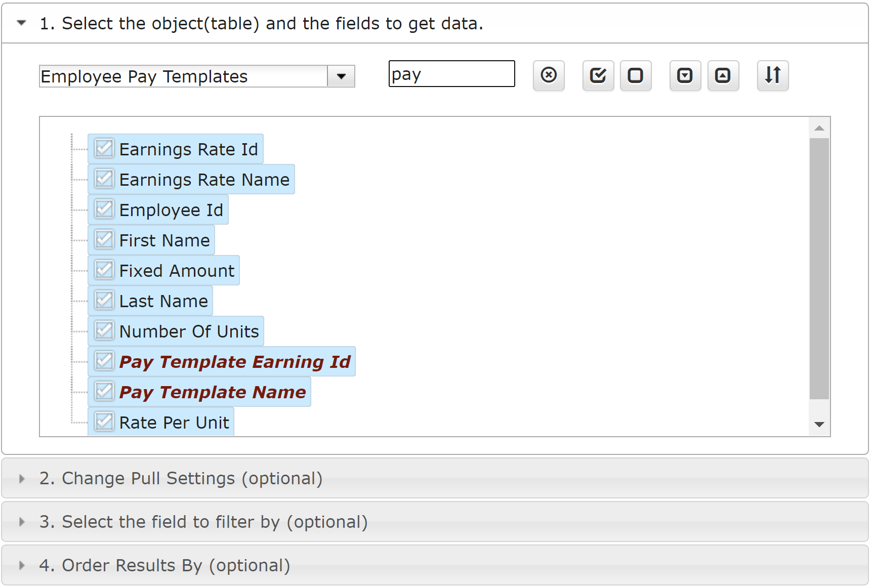Toggle Pay Template Name checkbox
Image resolution: width=872 pixels, height=588 pixels.
coord(104,392)
